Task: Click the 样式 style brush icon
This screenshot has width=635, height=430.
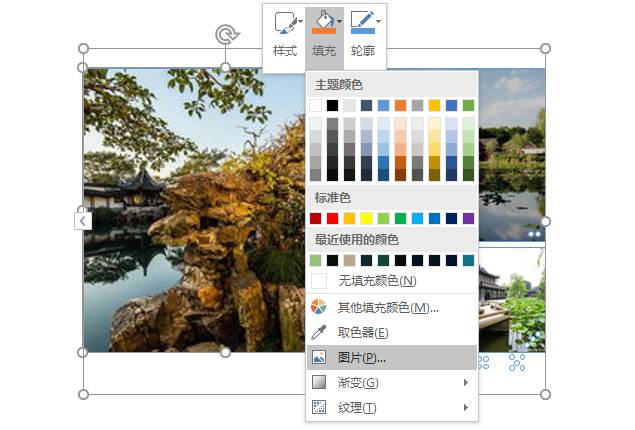Action: [x=285, y=22]
